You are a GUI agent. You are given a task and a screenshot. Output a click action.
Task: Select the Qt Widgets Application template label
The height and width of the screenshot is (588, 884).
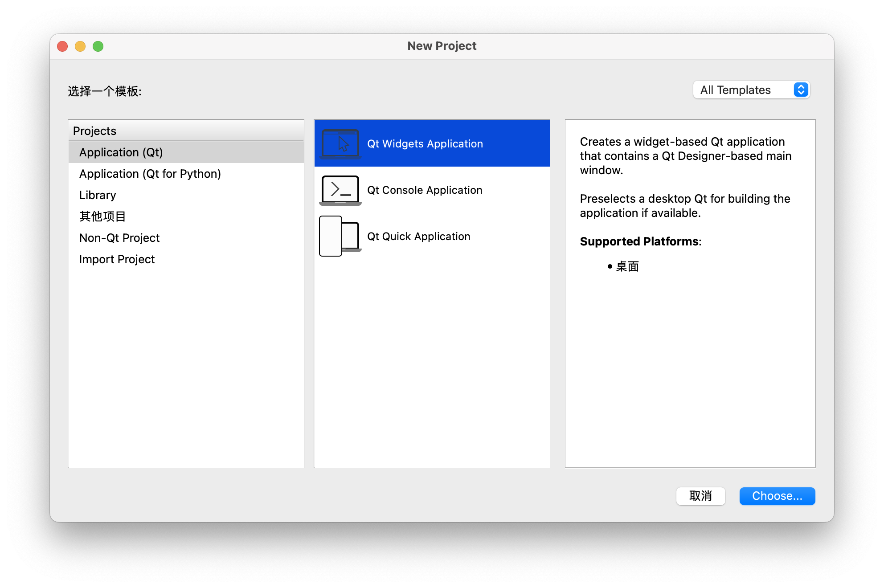(425, 144)
